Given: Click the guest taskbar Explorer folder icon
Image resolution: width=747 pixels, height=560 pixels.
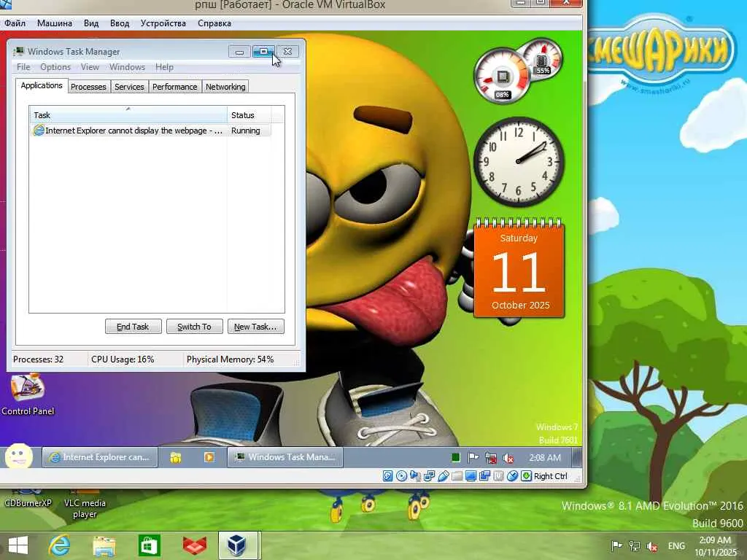Looking at the screenshot, I should (x=176, y=458).
